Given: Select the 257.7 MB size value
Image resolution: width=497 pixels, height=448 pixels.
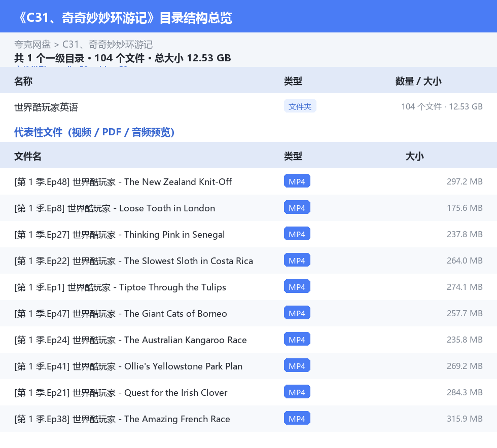Looking at the screenshot, I should tap(465, 313).
